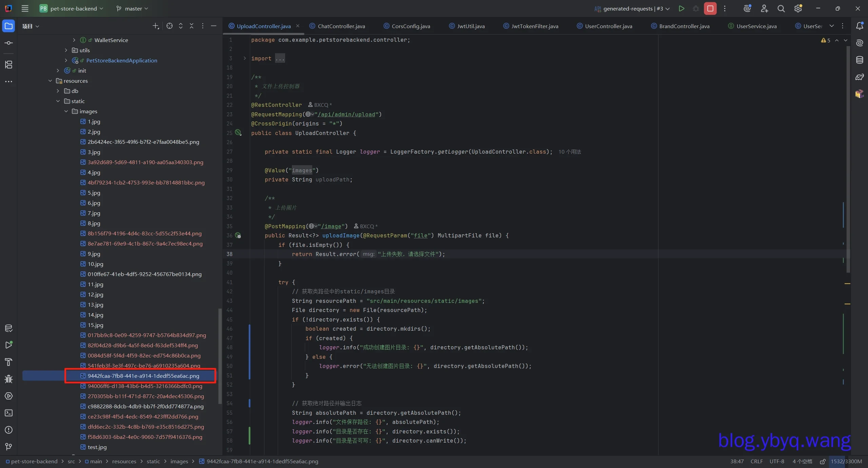The image size is (868, 468).
Task: Open the Debug tool window
Action: tap(8, 379)
